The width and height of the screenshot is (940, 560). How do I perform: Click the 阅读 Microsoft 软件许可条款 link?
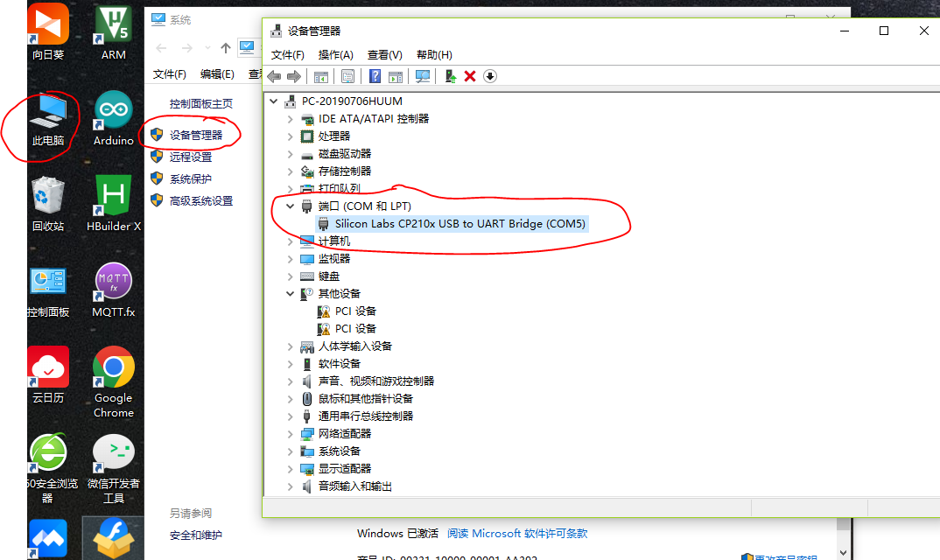click(517, 533)
